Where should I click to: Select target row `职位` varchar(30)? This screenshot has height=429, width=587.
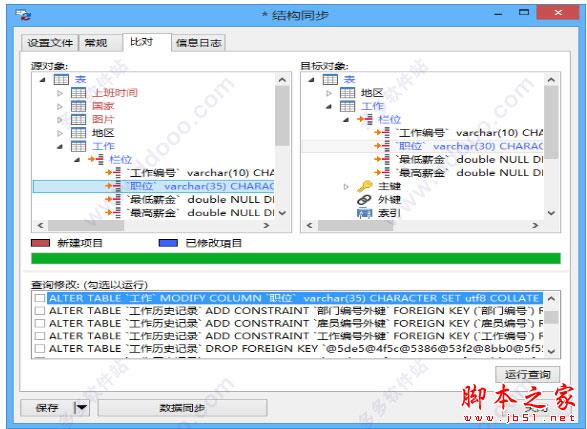(x=423, y=146)
